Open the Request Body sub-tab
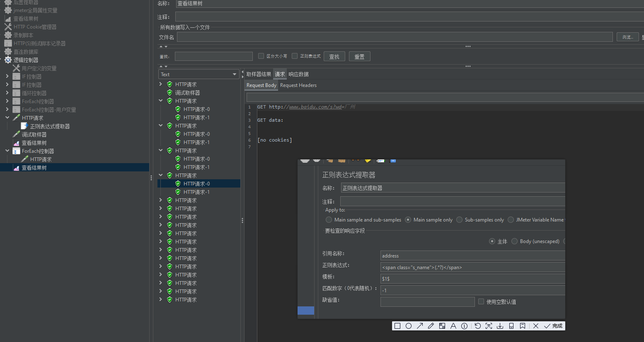This screenshot has height=342, width=644. (x=261, y=85)
